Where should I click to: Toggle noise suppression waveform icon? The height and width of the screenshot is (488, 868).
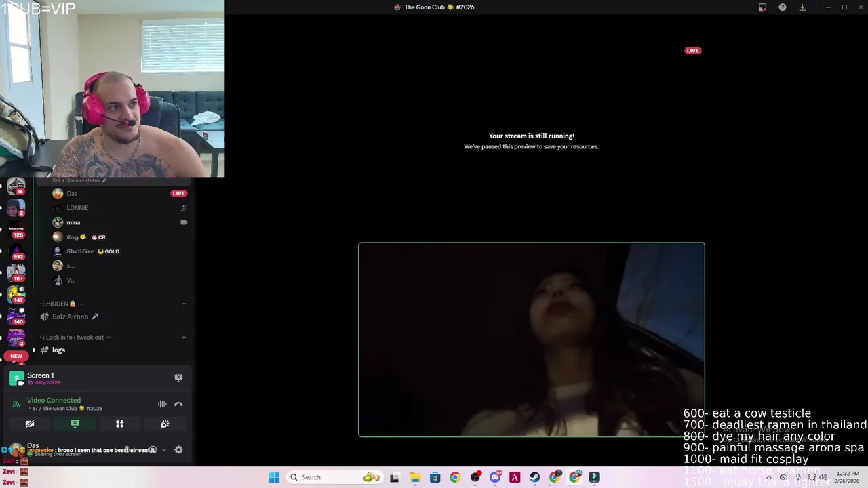[x=162, y=404]
